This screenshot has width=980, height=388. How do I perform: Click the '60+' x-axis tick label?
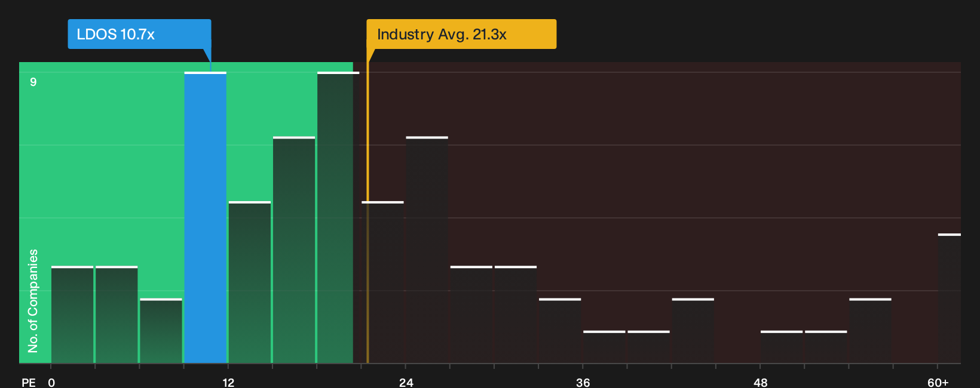pyautogui.click(x=938, y=382)
